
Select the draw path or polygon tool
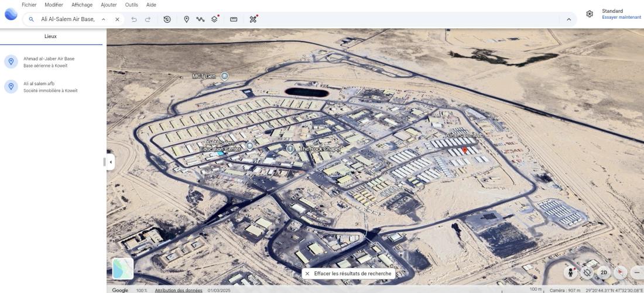coord(200,19)
